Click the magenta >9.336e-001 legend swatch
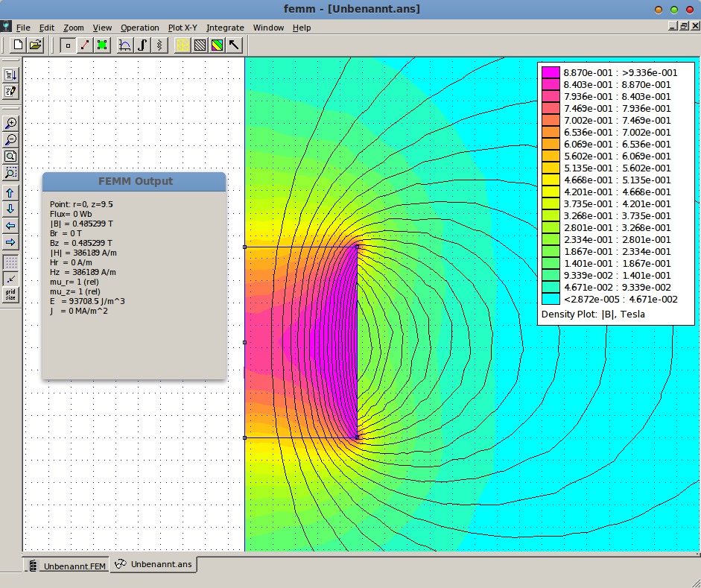 click(551, 72)
